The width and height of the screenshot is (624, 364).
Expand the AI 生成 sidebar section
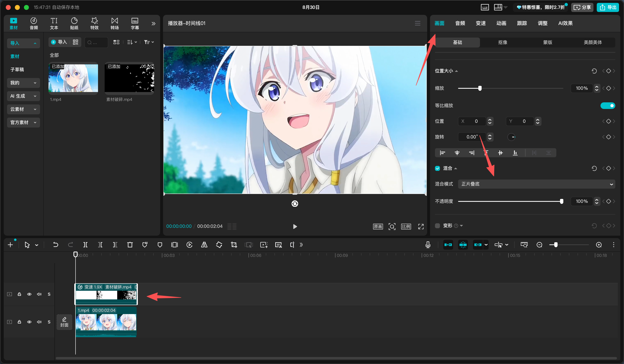[23, 96]
